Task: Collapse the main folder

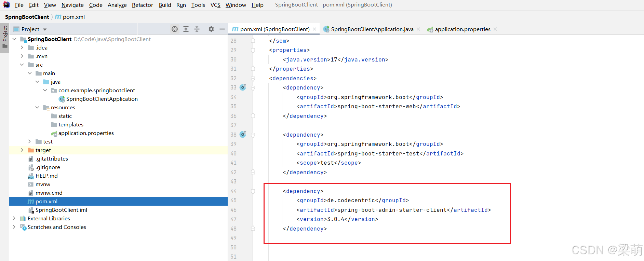Action: coord(30,73)
